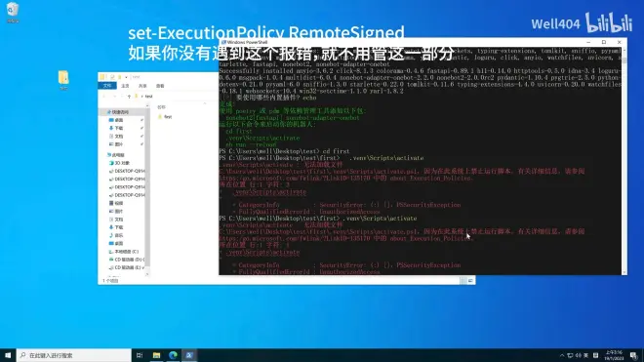The height and width of the screenshot is (362, 644).
Task: Click the input method indicator in tray
Action: tap(586, 355)
